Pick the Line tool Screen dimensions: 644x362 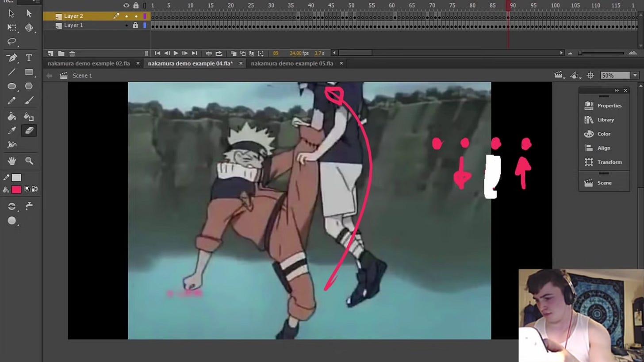(11, 72)
